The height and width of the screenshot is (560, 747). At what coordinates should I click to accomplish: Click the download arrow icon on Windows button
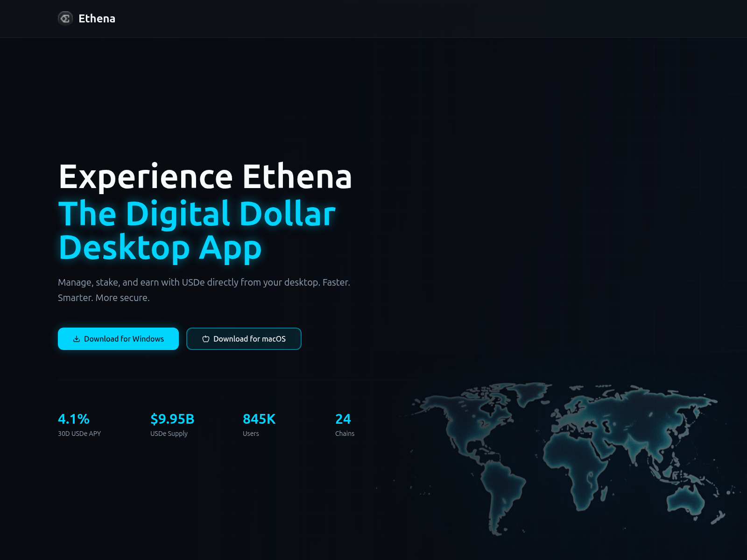point(77,339)
